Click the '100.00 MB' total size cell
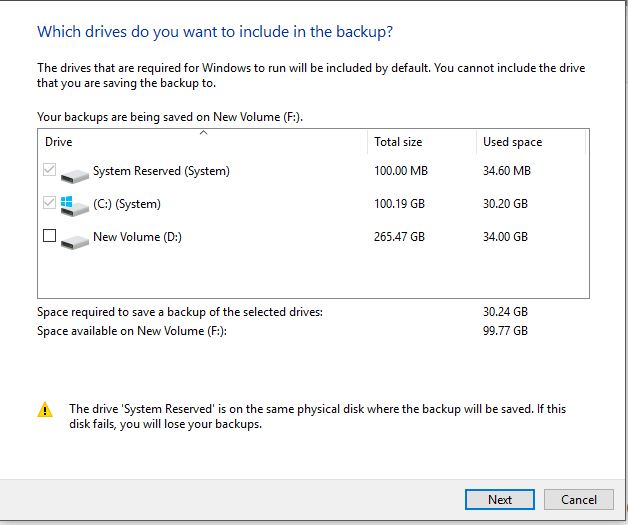628x525 pixels. click(x=401, y=171)
